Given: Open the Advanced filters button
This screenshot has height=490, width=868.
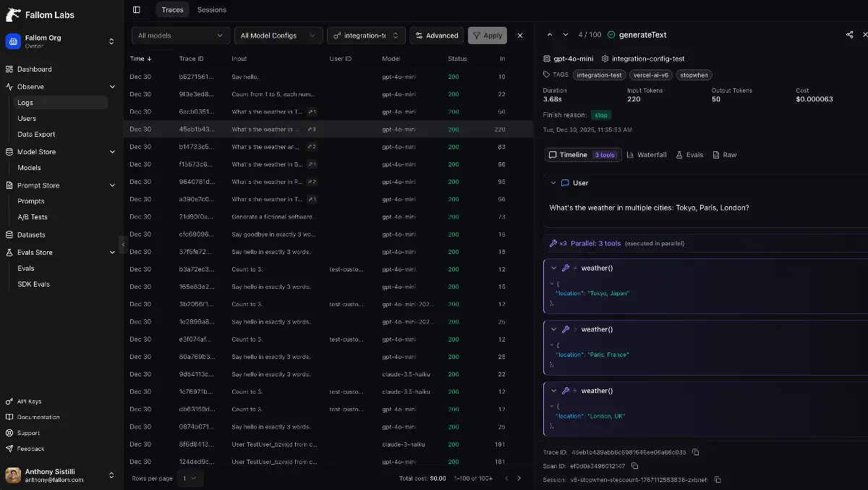Looking at the screenshot, I should (x=435, y=35).
